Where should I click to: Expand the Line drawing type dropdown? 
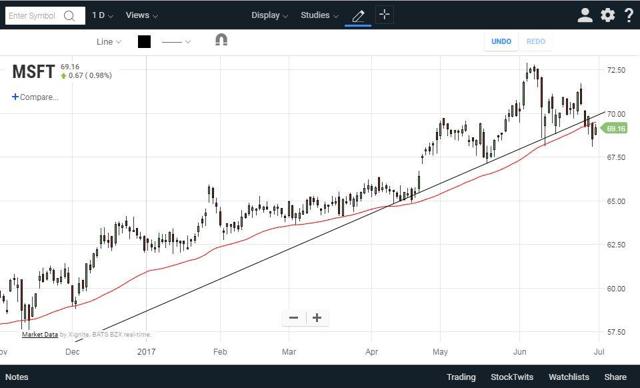[x=109, y=42]
